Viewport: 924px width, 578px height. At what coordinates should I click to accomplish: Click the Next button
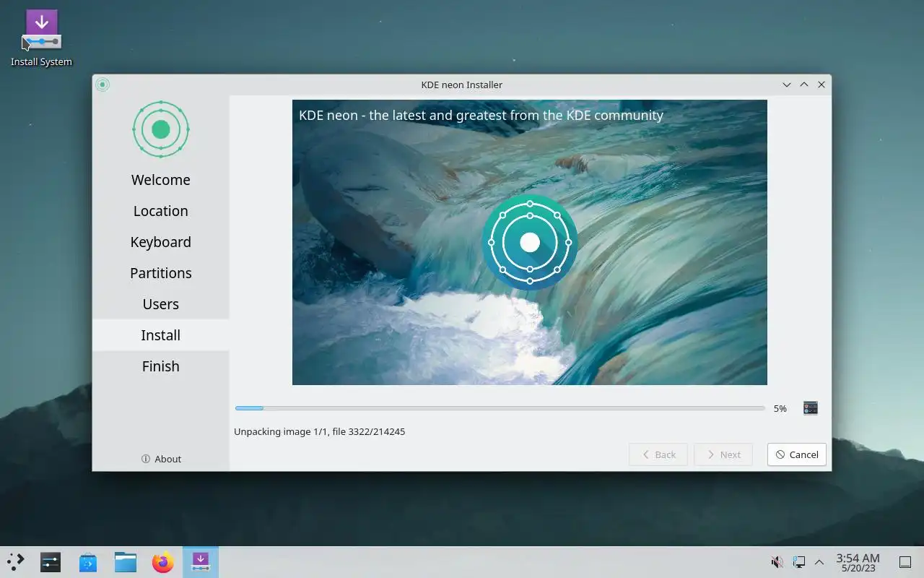click(723, 454)
